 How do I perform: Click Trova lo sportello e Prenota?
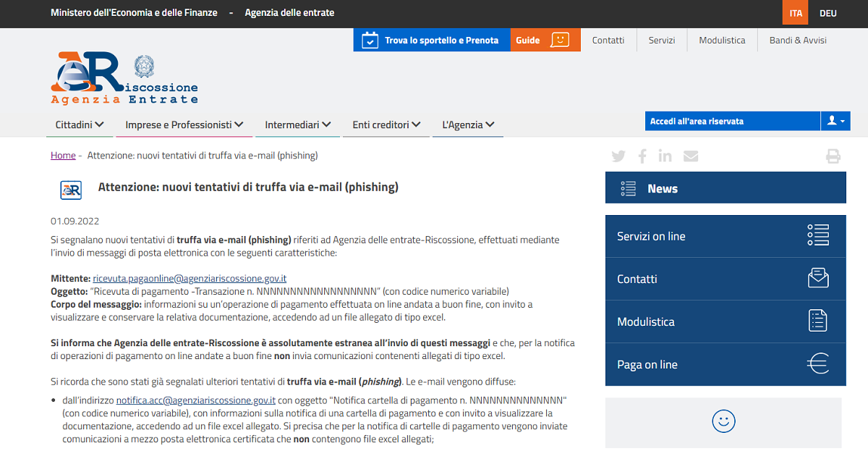click(x=432, y=40)
